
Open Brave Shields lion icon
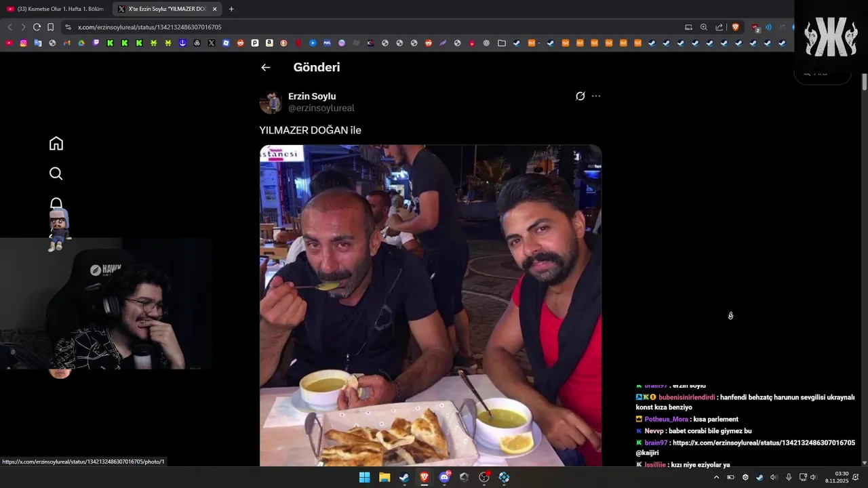[735, 27]
